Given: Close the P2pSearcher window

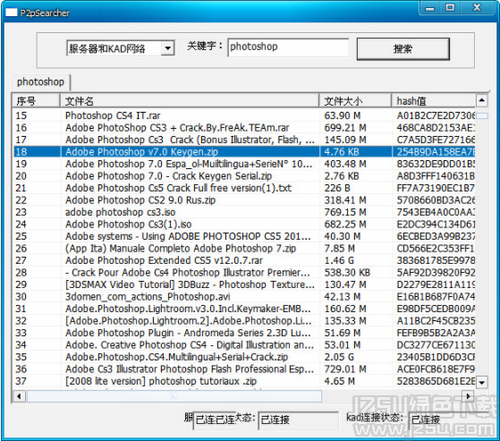Looking at the screenshot, I should (477, 8).
